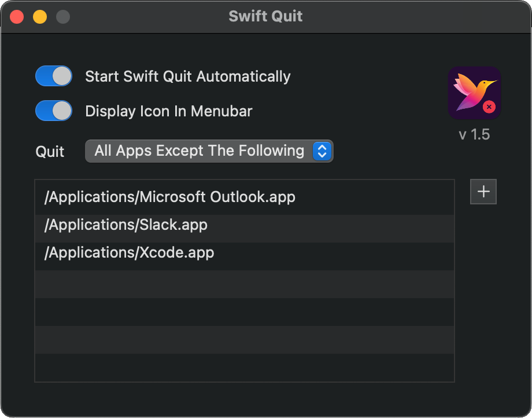Click the bottom empty row of the app list
This screenshot has height=418, width=532.
point(244,367)
